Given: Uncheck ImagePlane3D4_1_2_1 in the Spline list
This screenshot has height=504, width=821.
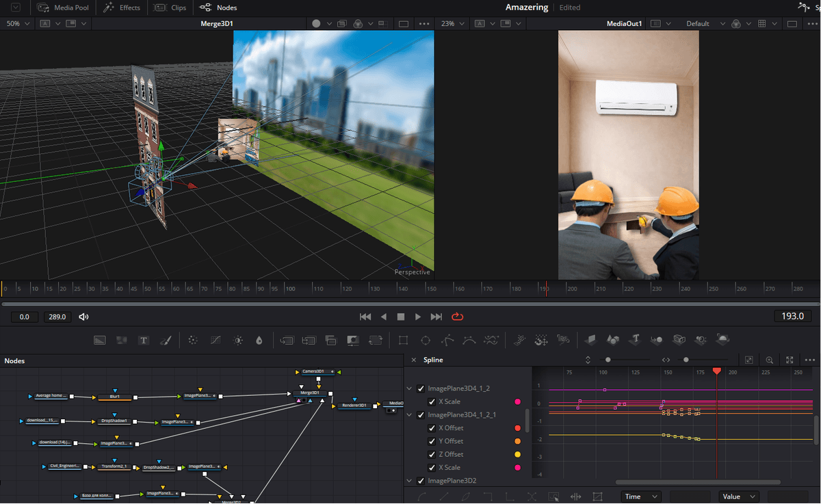Looking at the screenshot, I should pos(421,415).
